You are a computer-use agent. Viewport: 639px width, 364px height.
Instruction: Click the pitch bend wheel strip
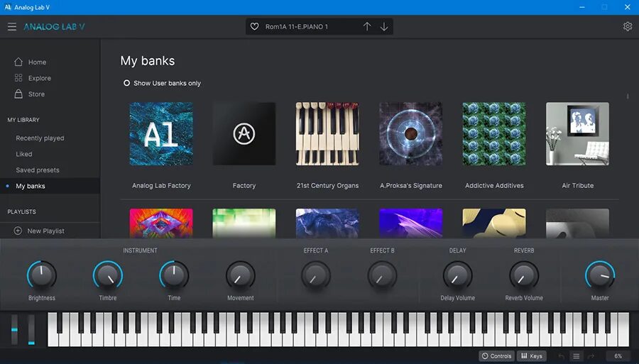click(x=15, y=329)
